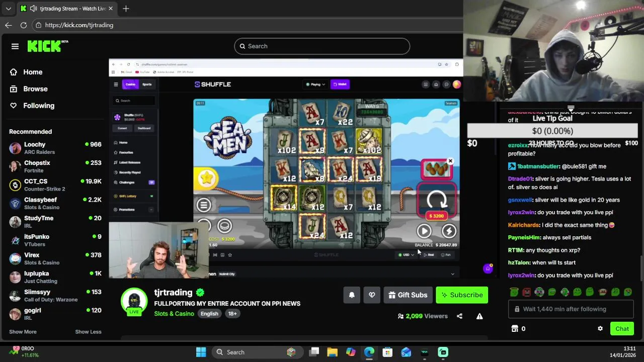This screenshot has height=362, width=644.
Task: Focus the Kick Search field
Action: pyautogui.click(x=322, y=46)
